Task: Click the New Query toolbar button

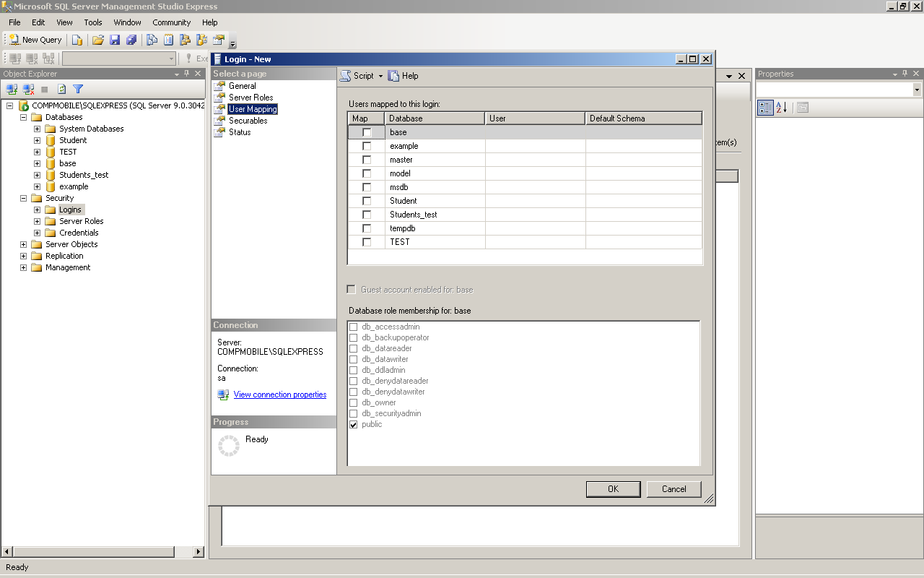Action: click(35, 40)
